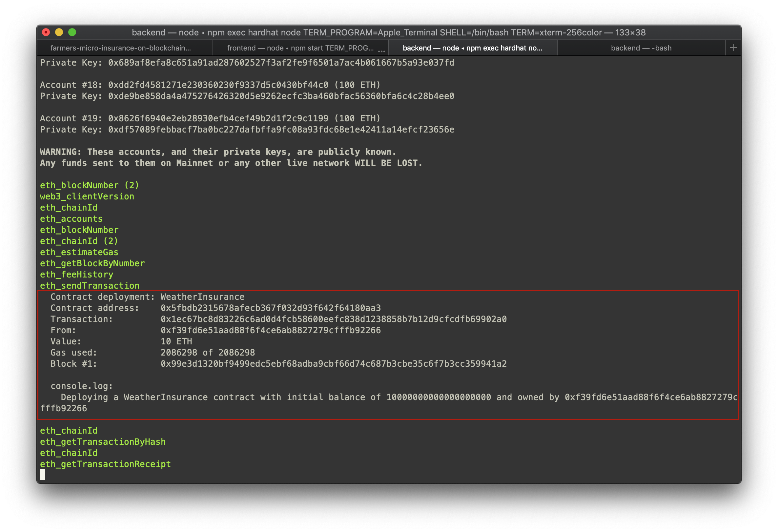778x532 pixels.
Task: Click the Transaction hash line
Action: 334,319
